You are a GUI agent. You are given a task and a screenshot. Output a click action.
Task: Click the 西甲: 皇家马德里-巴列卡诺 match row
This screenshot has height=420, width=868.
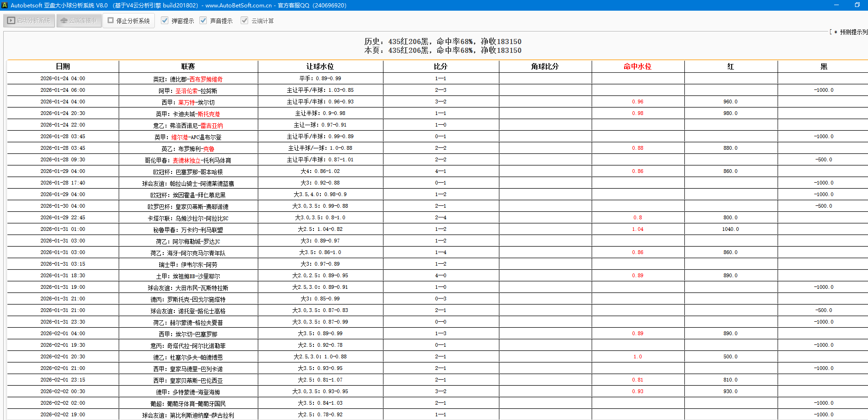188,369
